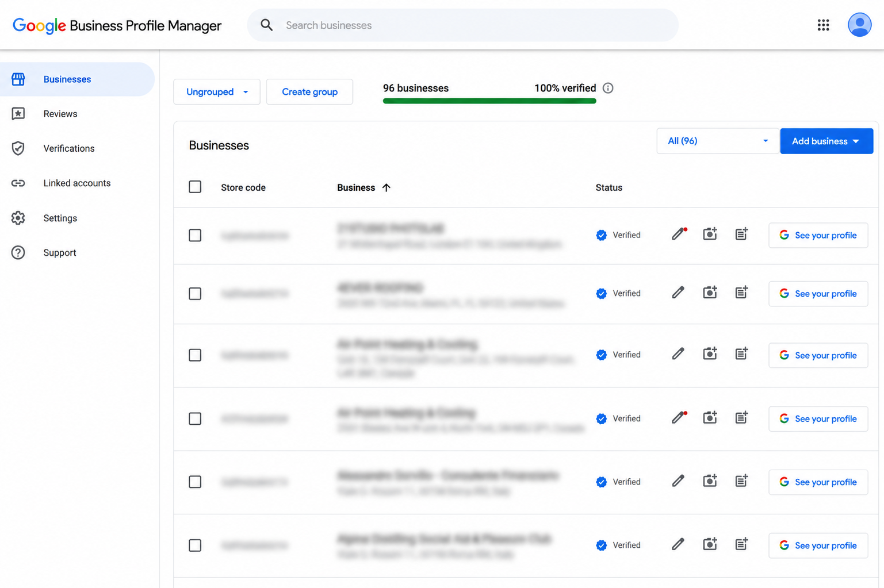Open the Google apps grid
The width and height of the screenshot is (884, 588).
(x=823, y=25)
